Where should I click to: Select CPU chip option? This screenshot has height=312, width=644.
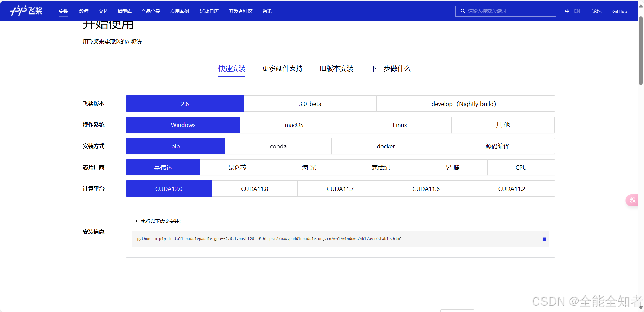(521, 167)
